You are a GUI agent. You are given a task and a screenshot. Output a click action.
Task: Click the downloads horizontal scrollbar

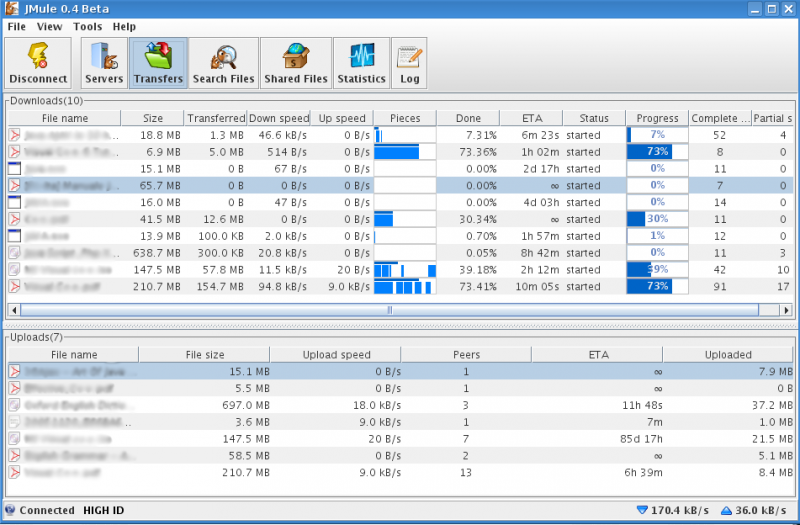[390, 310]
